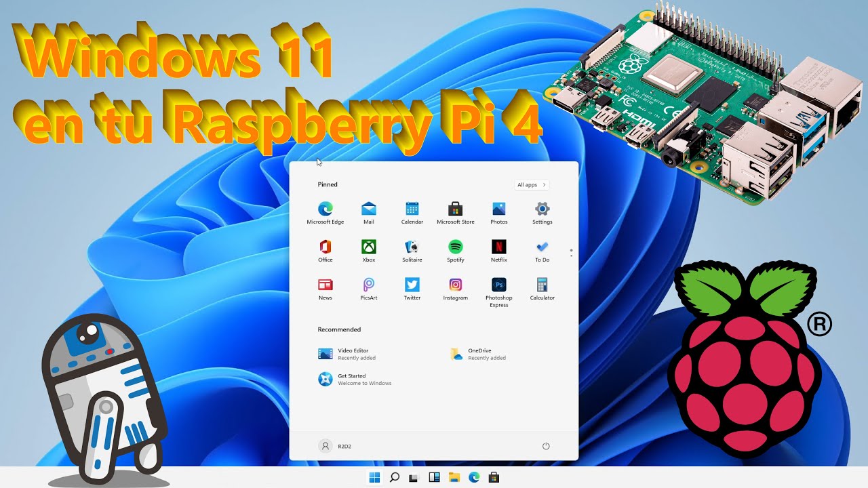Open Microsoft Store in pinned apps
This screenshot has width=868, height=488.
point(456,213)
